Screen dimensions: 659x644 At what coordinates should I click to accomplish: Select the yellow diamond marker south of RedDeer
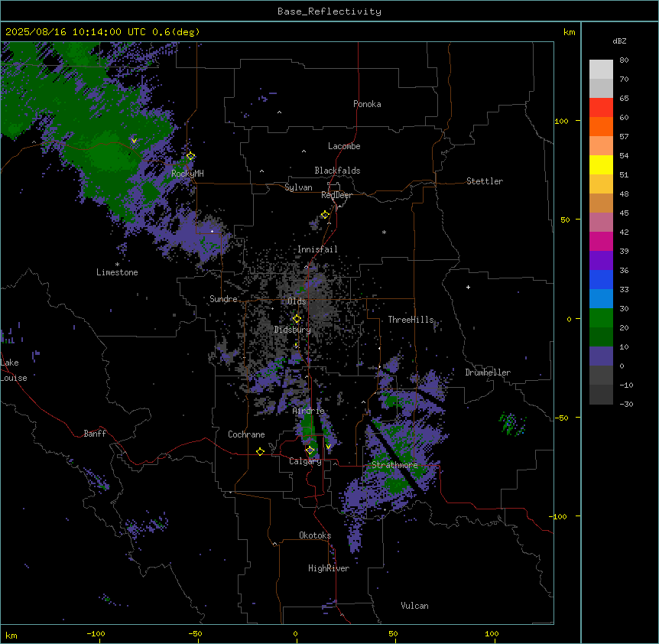pyautogui.click(x=325, y=215)
